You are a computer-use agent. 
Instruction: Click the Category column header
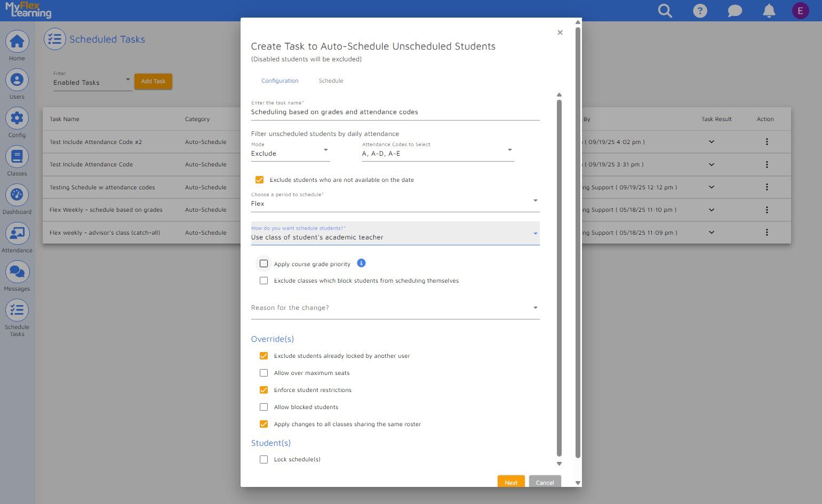(x=197, y=119)
